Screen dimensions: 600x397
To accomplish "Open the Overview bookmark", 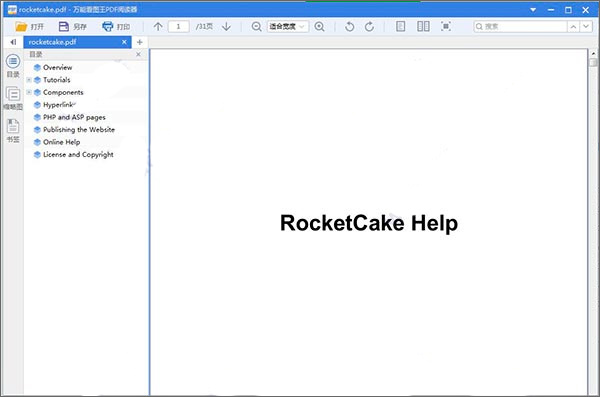I will pyautogui.click(x=57, y=67).
